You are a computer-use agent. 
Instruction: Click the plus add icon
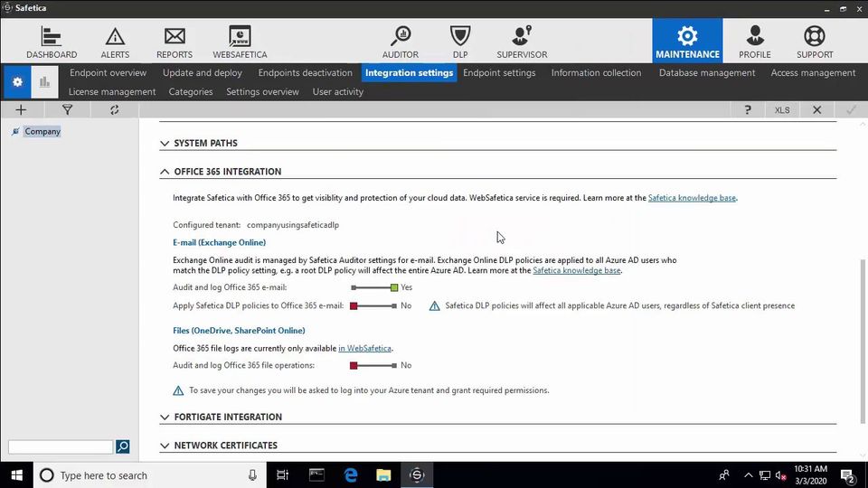pos(21,109)
